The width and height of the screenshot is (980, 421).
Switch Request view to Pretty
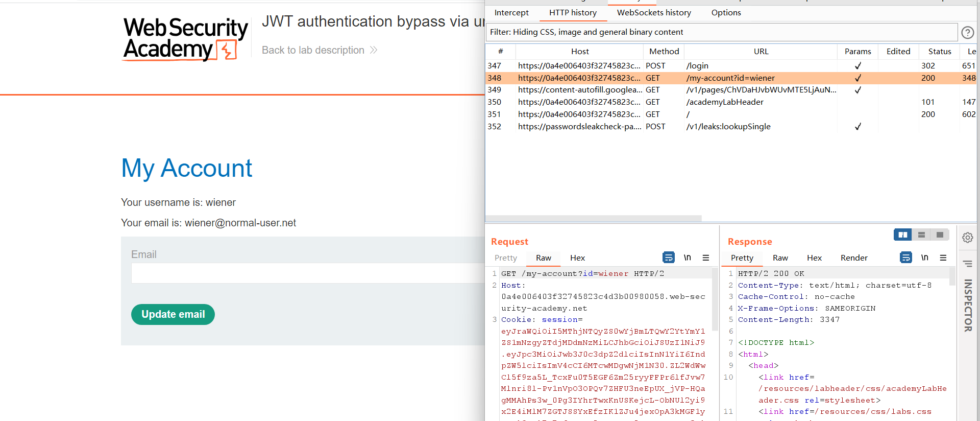pos(506,258)
